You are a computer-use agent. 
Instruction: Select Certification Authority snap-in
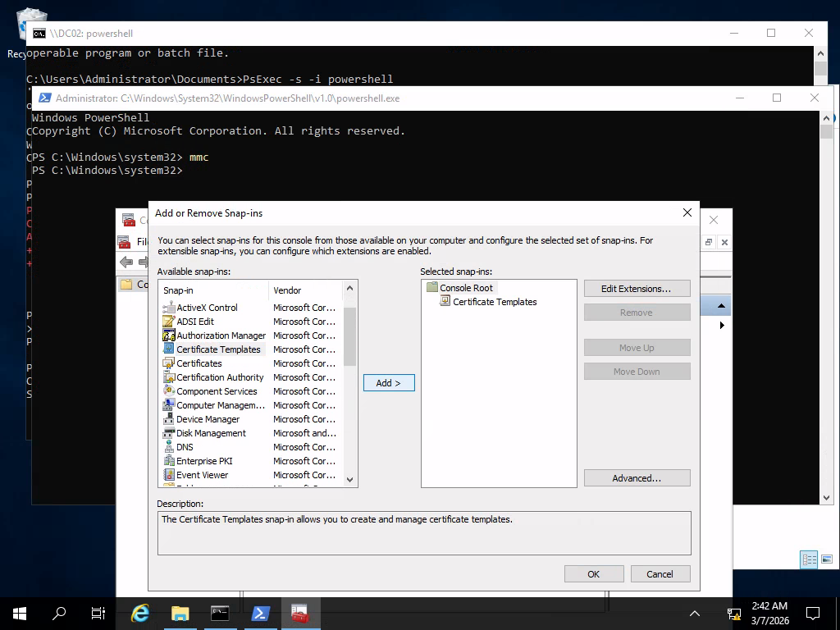(x=220, y=377)
